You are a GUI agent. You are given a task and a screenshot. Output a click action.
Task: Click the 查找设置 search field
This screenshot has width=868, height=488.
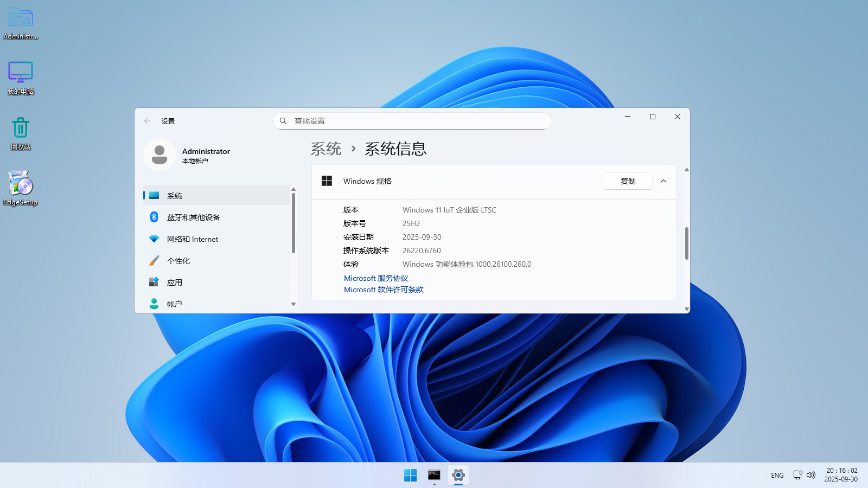tap(412, 121)
